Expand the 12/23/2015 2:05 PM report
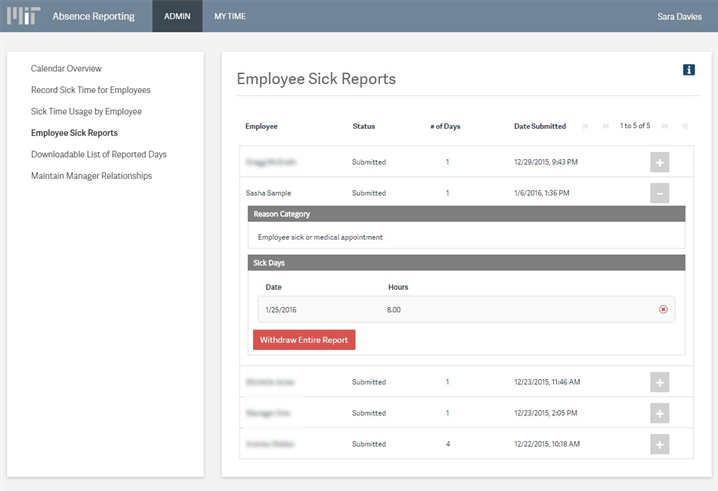The width and height of the screenshot is (718, 491). [x=659, y=413]
